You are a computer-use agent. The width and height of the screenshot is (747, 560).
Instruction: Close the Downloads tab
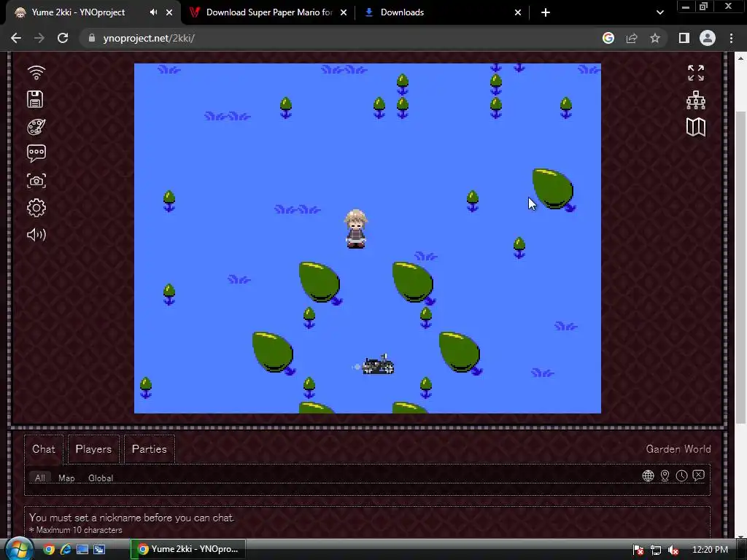point(518,12)
